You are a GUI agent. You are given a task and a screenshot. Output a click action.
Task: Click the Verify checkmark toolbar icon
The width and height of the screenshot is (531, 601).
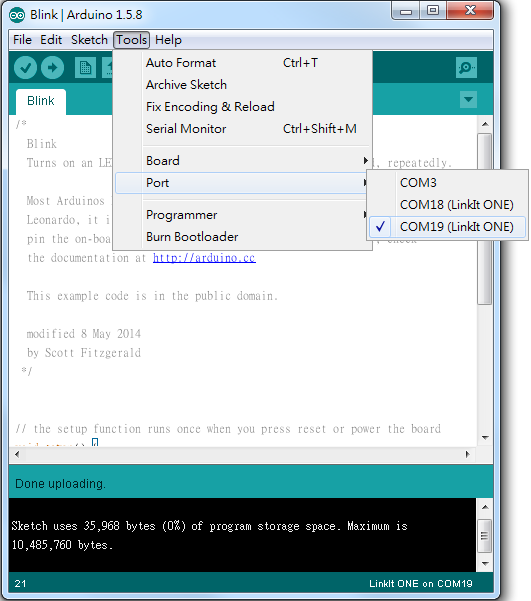click(25, 68)
